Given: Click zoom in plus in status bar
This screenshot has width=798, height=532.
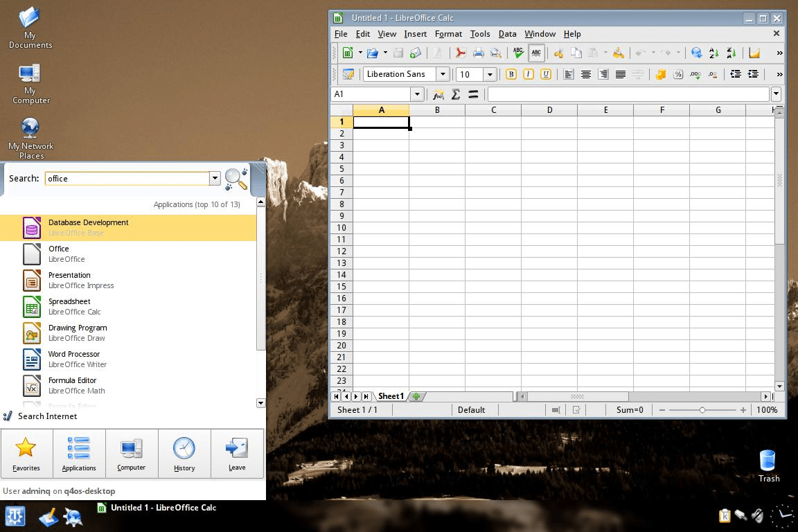Looking at the screenshot, I should (x=743, y=410).
